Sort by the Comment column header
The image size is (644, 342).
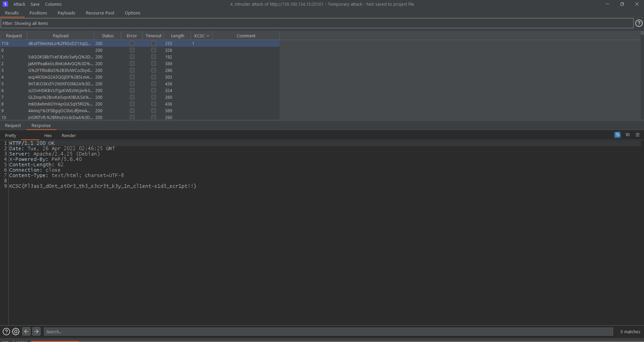pos(246,36)
